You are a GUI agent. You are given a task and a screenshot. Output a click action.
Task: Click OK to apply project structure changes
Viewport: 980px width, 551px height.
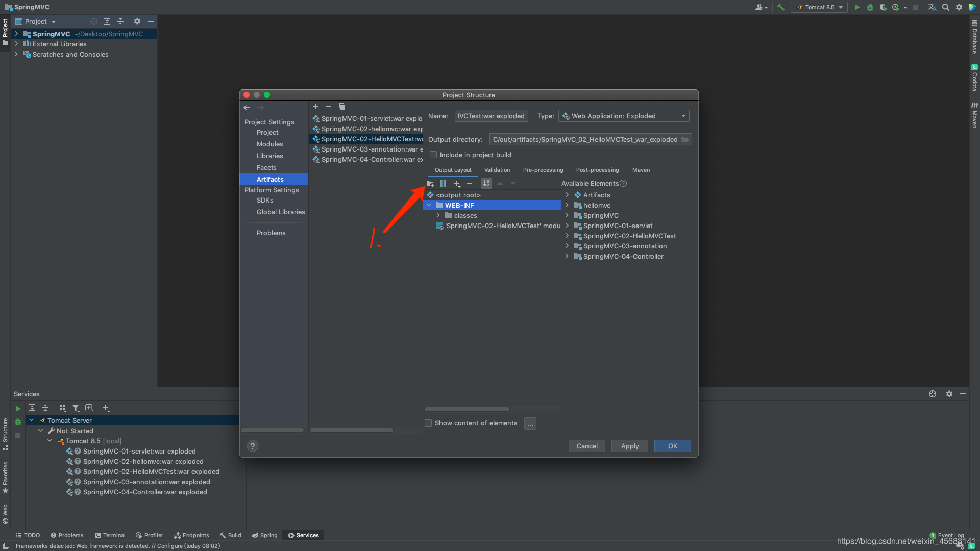tap(672, 445)
